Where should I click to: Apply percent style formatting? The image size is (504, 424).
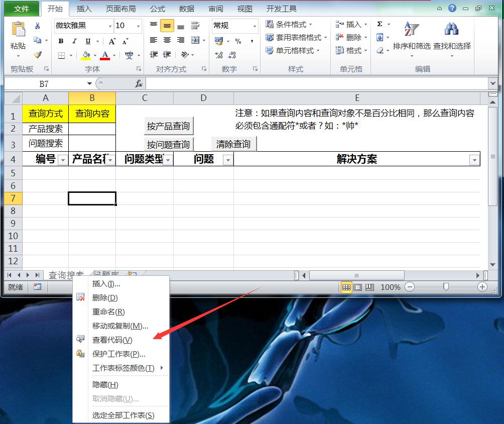[238, 42]
